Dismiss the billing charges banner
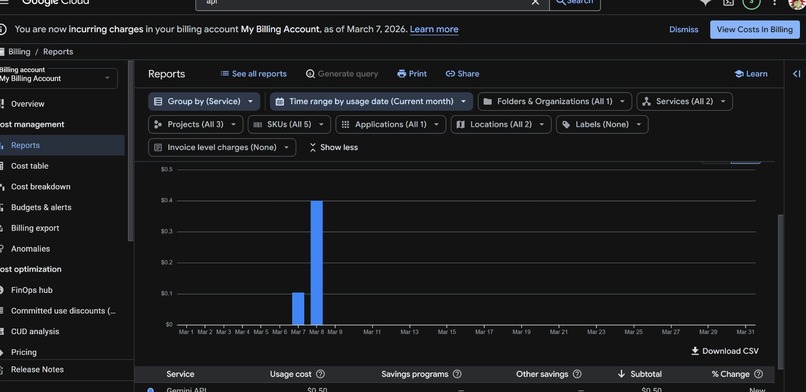Screen dimensions: 806x392 click(683, 30)
